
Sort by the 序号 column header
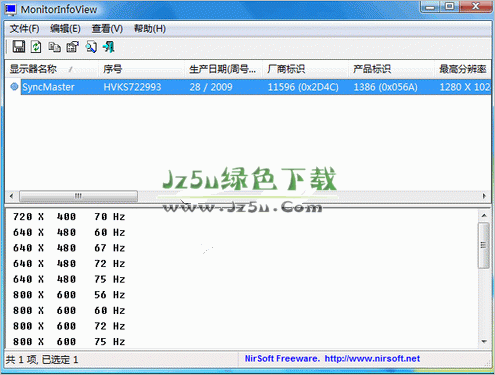click(x=142, y=69)
